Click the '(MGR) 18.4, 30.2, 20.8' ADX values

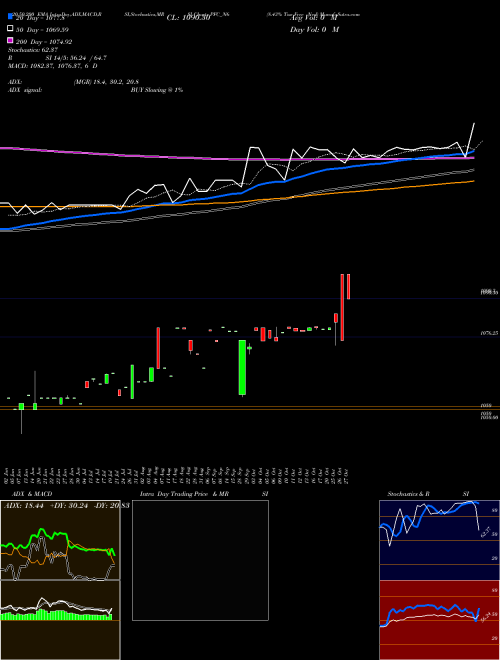(x=106, y=82)
